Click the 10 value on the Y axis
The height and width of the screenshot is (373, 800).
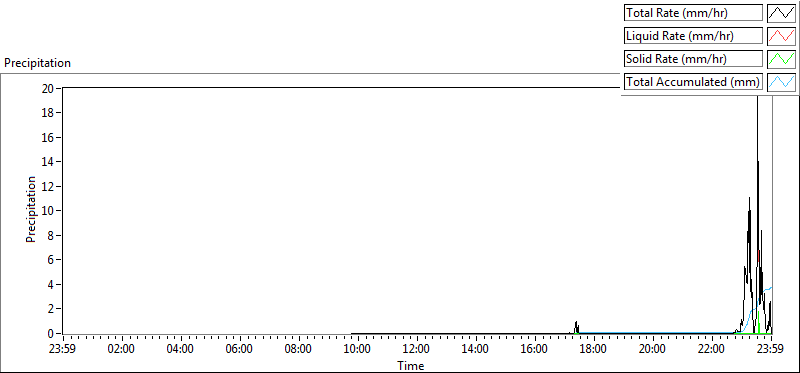click(48, 210)
